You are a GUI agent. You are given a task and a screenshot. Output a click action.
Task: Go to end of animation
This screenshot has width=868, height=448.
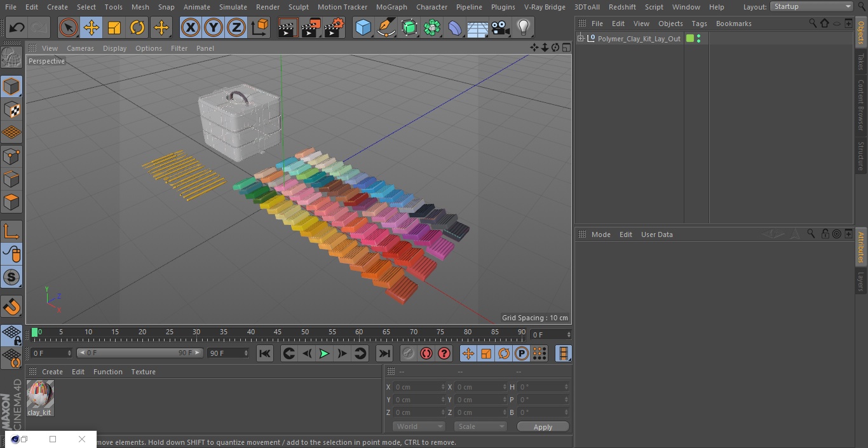pyautogui.click(x=384, y=353)
